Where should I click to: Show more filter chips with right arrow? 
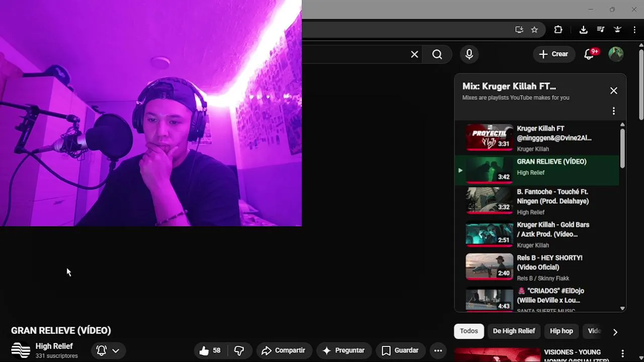(615, 331)
